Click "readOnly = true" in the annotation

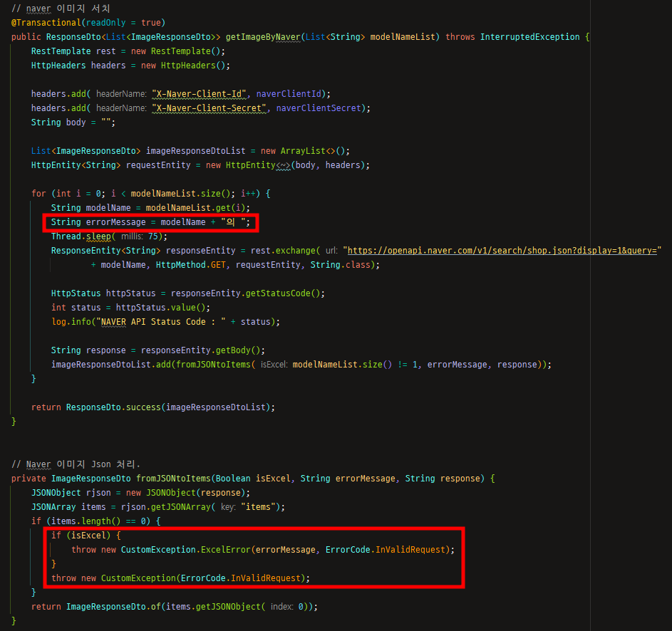tap(123, 23)
